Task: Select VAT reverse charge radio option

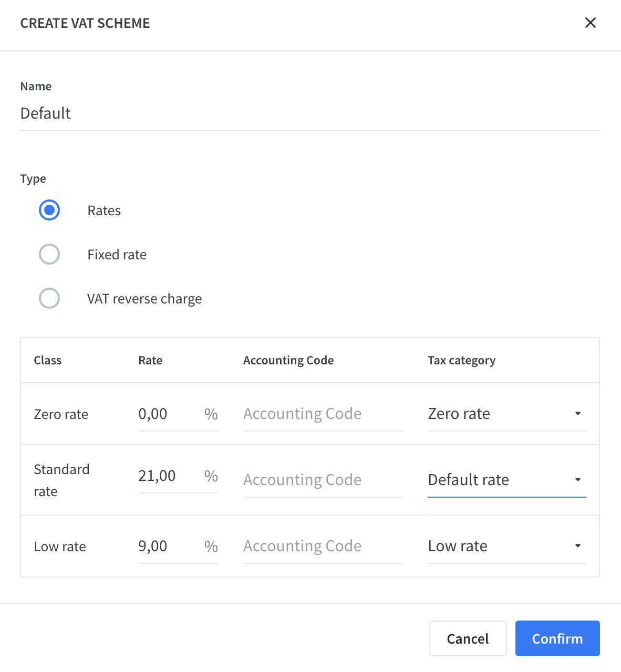Action: pos(49,299)
